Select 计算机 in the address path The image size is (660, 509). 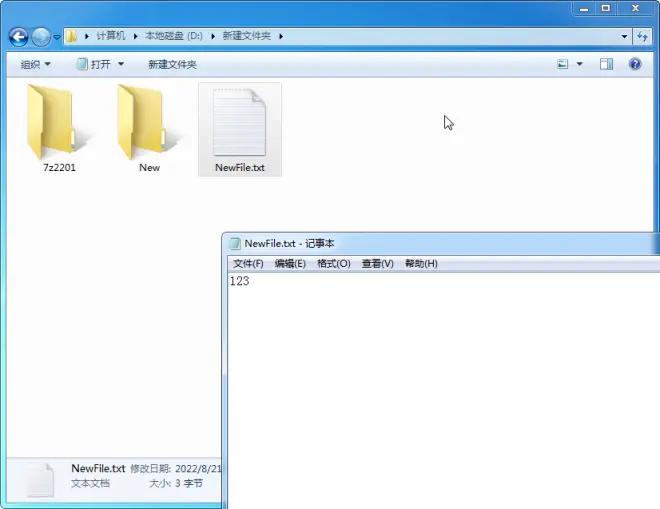(x=111, y=36)
